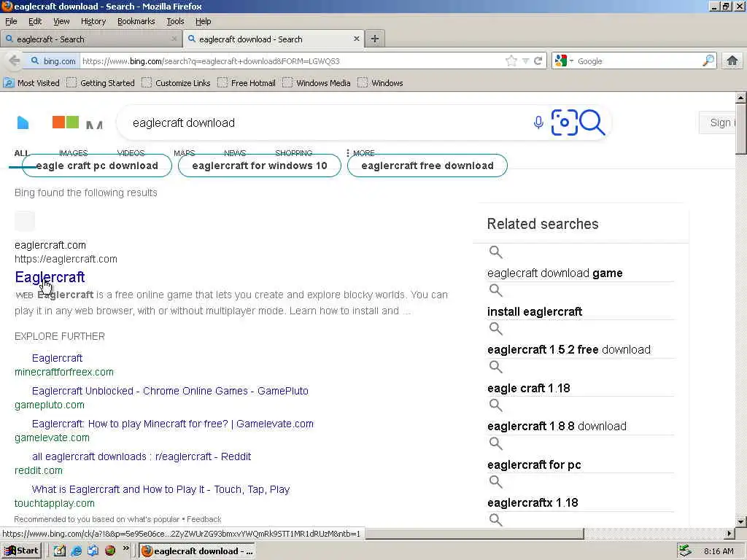Click the Bing logo icon
Image resolution: width=747 pixels, height=560 pixels.
pos(23,122)
